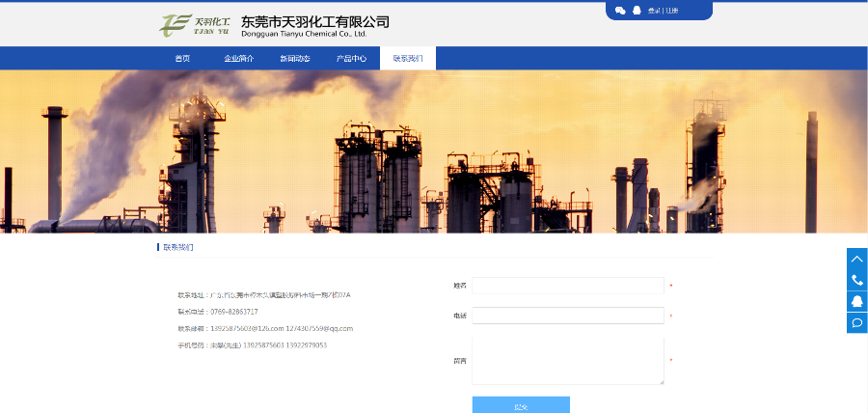Click the mobile number 13922979053 text
868x413 pixels.
click(x=306, y=344)
